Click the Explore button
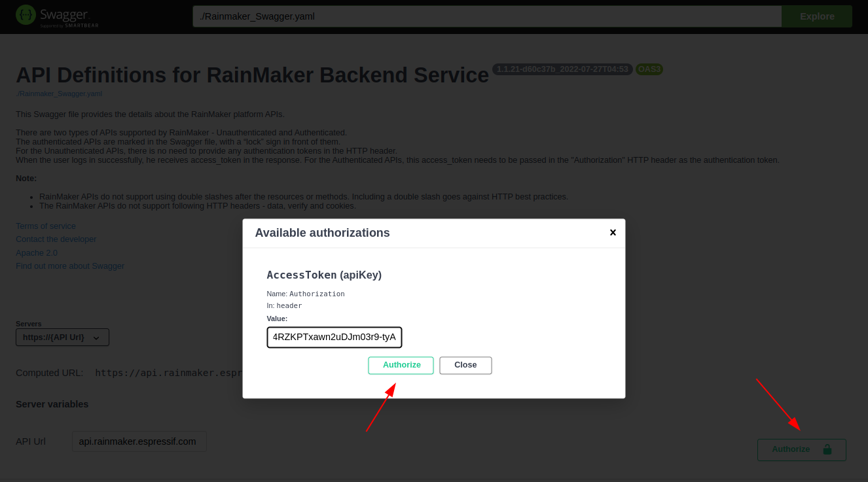This screenshot has height=482, width=868. 816,16
